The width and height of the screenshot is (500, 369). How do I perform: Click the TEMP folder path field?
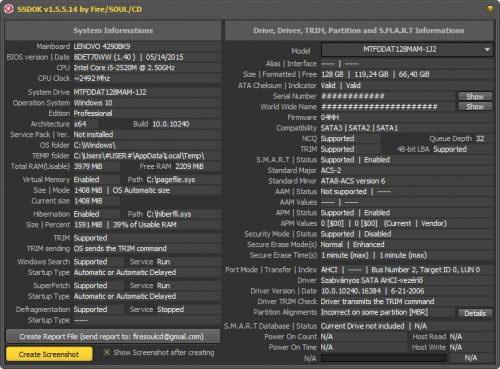(147, 156)
